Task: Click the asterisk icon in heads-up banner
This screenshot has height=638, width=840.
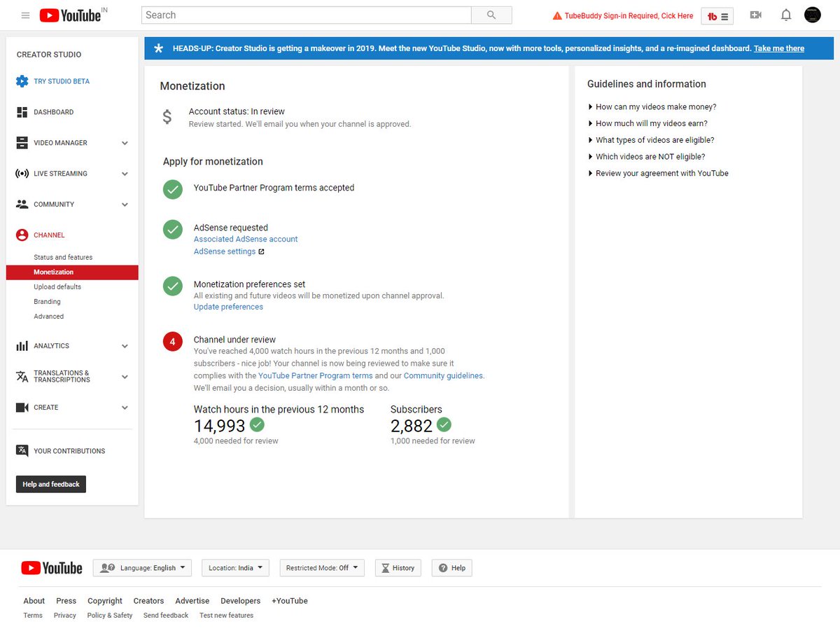Action: pyautogui.click(x=159, y=48)
